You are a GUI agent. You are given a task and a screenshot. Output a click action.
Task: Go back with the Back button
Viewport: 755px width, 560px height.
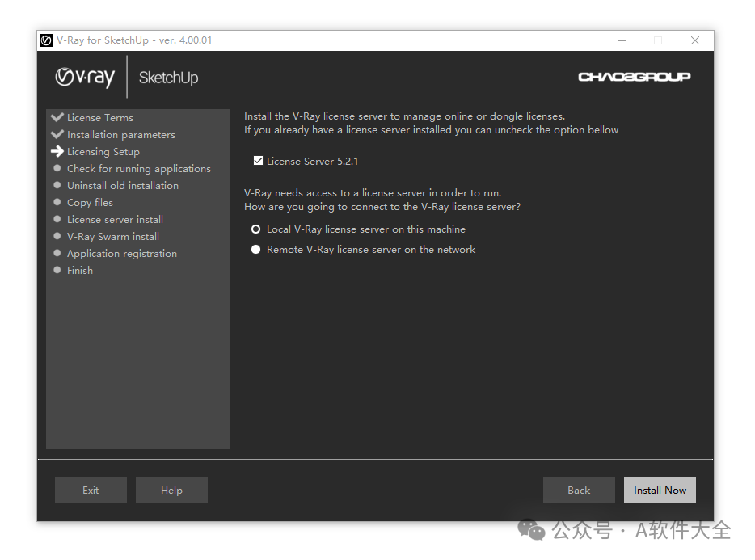(579, 491)
